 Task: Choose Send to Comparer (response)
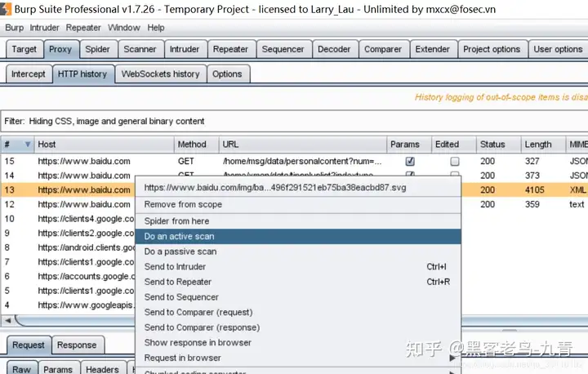point(298,327)
